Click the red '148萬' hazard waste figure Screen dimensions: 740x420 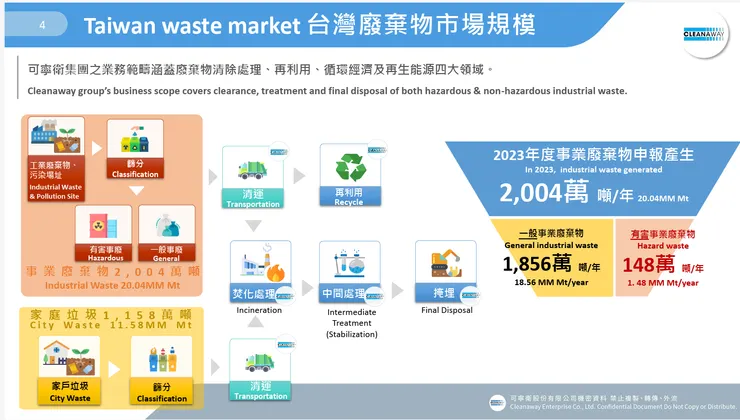tap(648, 265)
